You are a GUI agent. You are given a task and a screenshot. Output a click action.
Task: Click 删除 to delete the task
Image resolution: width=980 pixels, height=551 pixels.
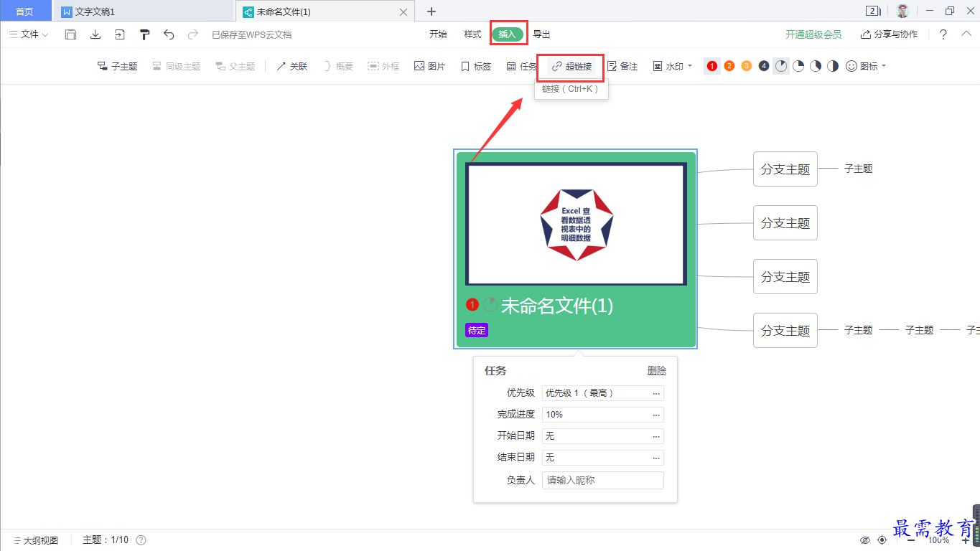[657, 370]
